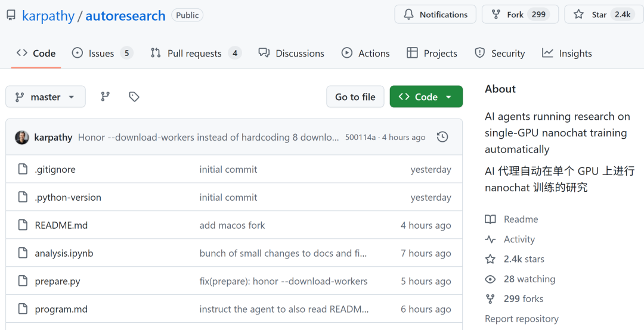The height and width of the screenshot is (330, 644).
Task: Expand the green Code dropdown button
Action: point(426,96)
